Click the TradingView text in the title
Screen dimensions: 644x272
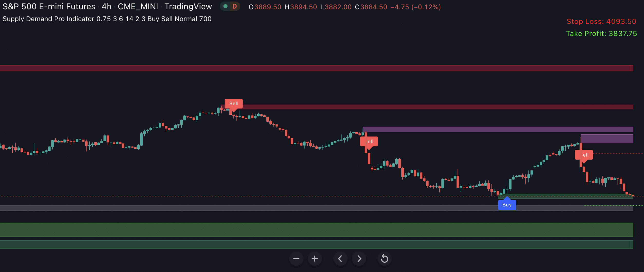tap(188, 6)
